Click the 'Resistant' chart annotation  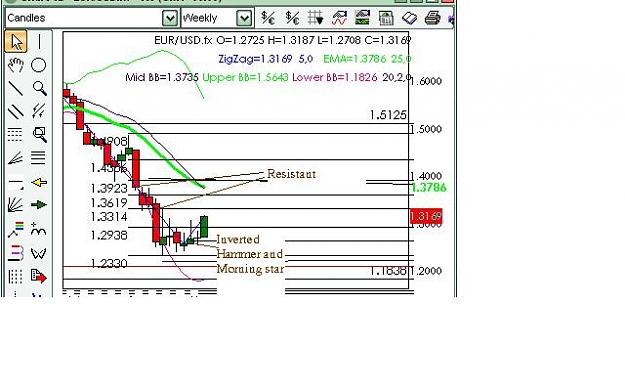coord(291,174)
